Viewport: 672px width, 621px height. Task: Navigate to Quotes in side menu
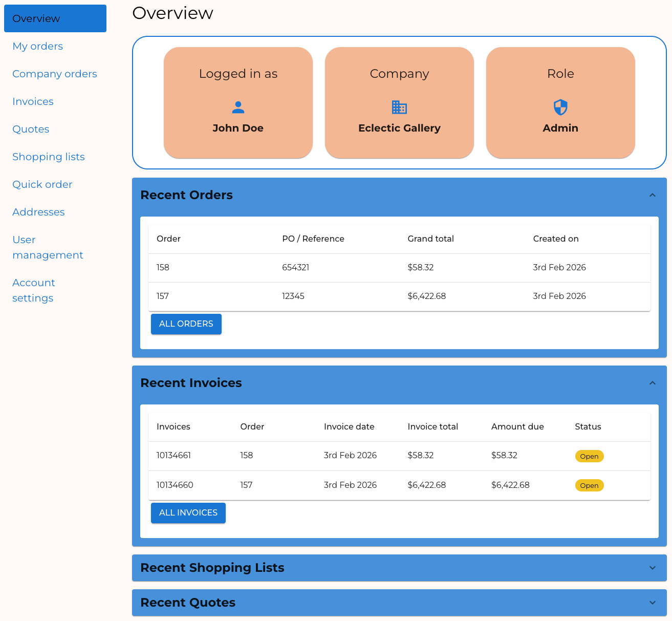click(31, 129)
